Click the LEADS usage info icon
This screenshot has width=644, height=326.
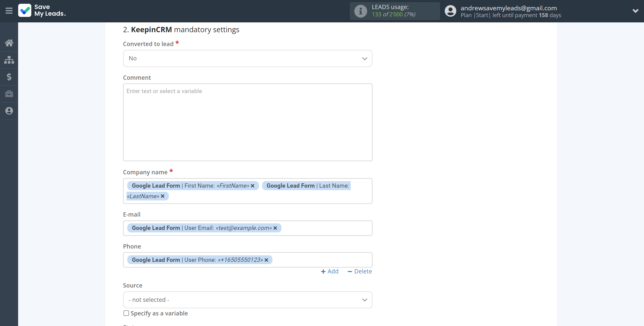coord(360,11)
